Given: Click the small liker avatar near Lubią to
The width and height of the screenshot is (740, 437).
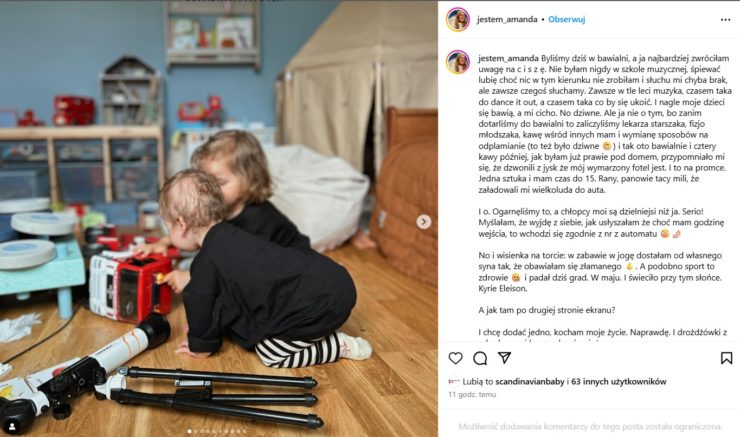Looking at the screenshot, I should (x=454, y=381).
